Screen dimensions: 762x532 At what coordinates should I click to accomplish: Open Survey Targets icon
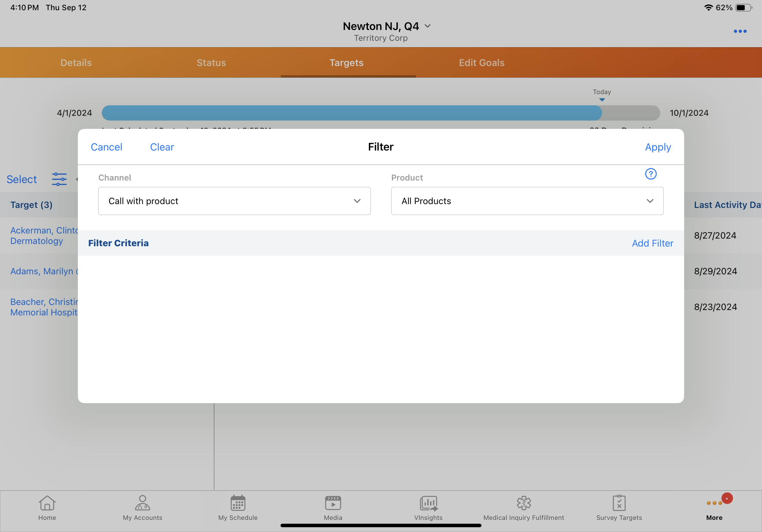coord(619,503)
